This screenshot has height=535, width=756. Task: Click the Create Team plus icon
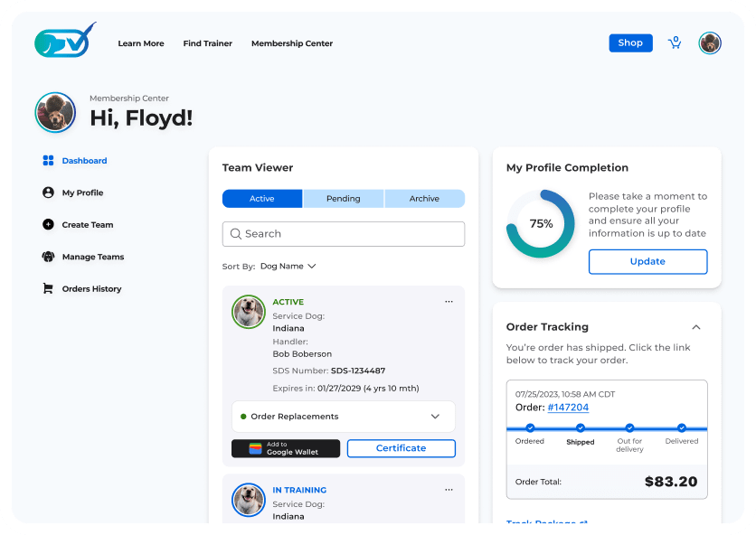48,225
